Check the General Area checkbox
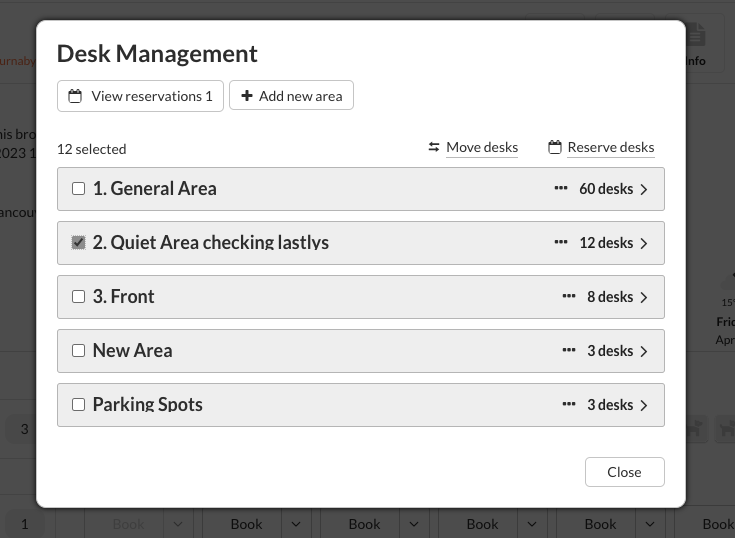 (79, 188)
